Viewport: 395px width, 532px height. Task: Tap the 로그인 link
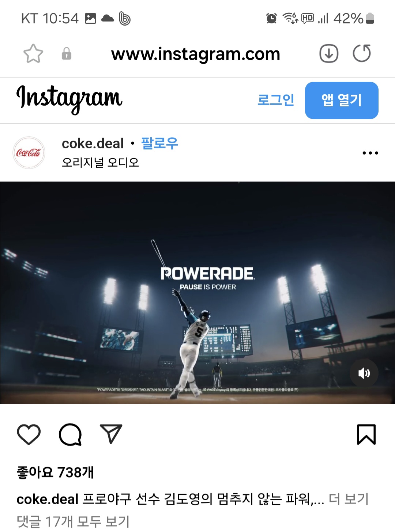pos(276,100)
